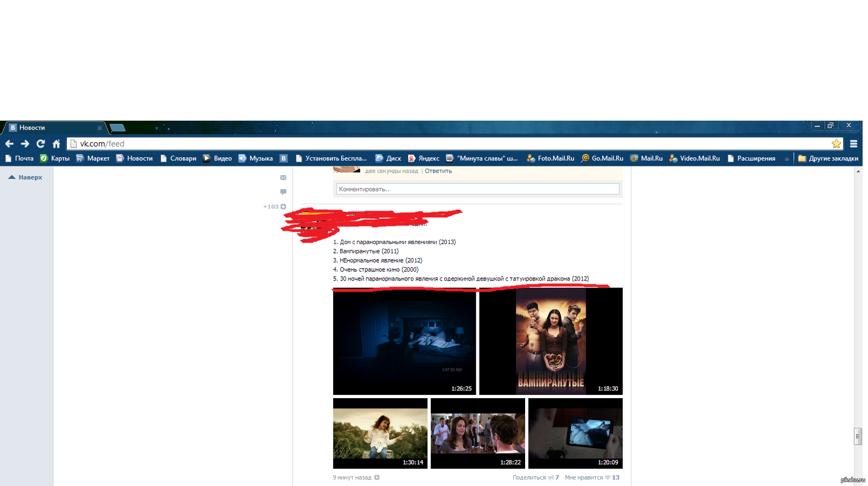Viewport: 868px width, 486px height.
Task: Click the gear icon beside post timestamp
Action: click(377, 477)
